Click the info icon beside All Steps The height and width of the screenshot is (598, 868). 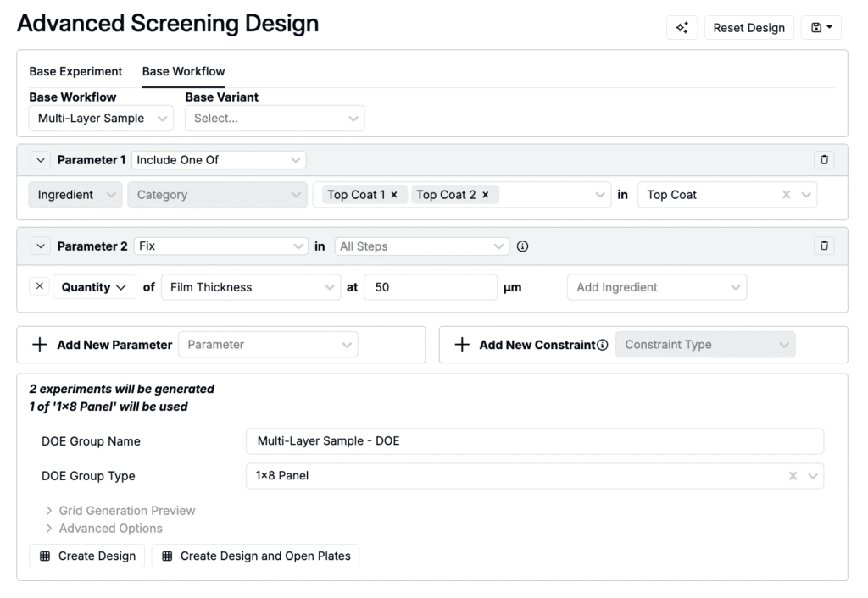coord(522,246)
